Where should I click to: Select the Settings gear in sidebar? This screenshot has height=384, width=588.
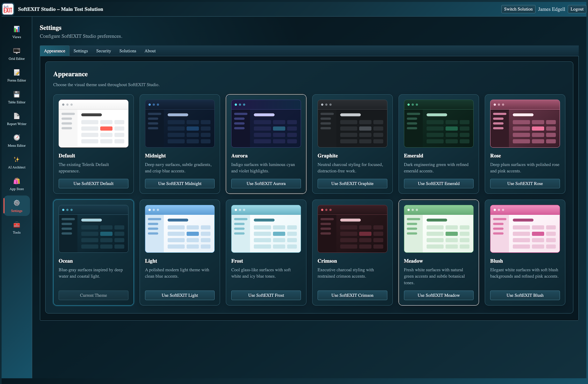click(x=17, y=203)
